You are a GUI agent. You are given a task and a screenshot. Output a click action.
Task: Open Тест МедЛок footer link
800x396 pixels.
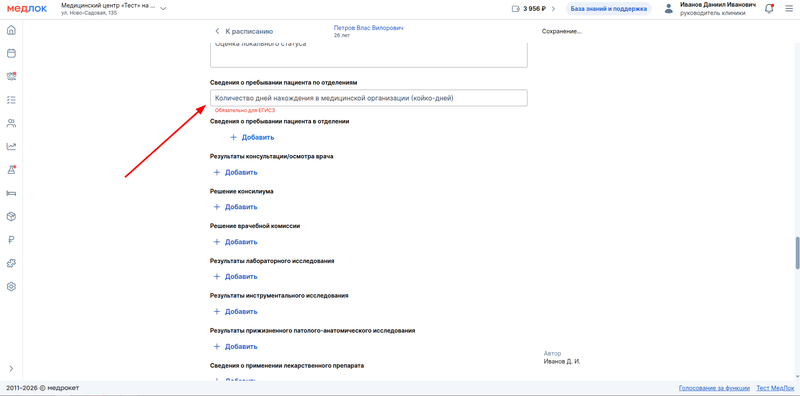coord(775,388)
